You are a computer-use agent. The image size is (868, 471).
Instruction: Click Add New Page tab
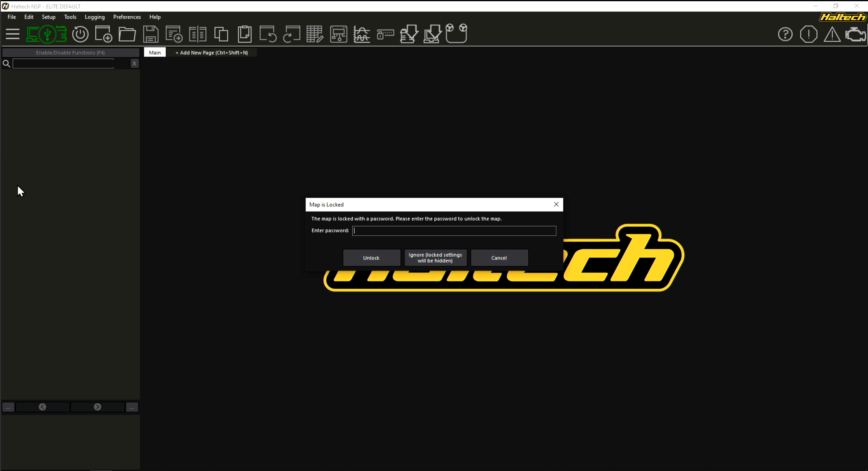tap(212, 53)
